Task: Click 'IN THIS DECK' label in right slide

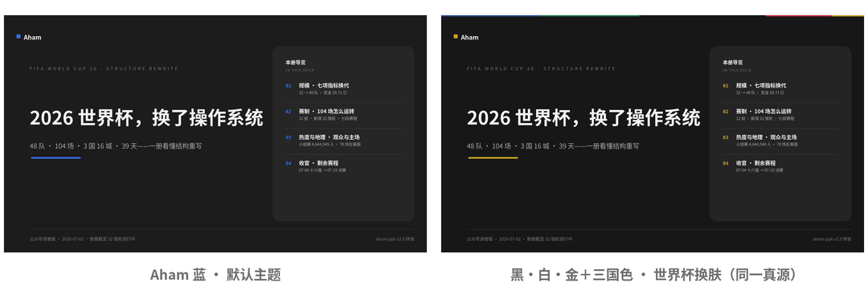Action: (x=737, y=71)
